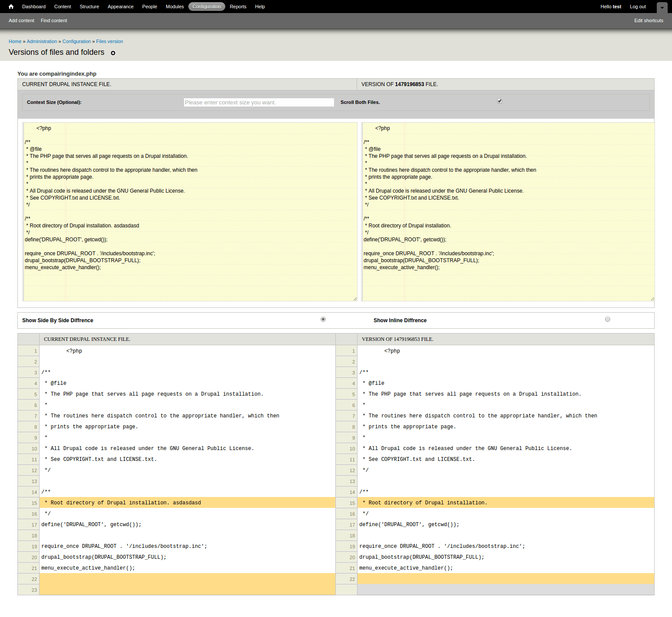Click the 'You are compairingindex.php' text
This screenshot has width=672, height=617.
coord(57,74)
